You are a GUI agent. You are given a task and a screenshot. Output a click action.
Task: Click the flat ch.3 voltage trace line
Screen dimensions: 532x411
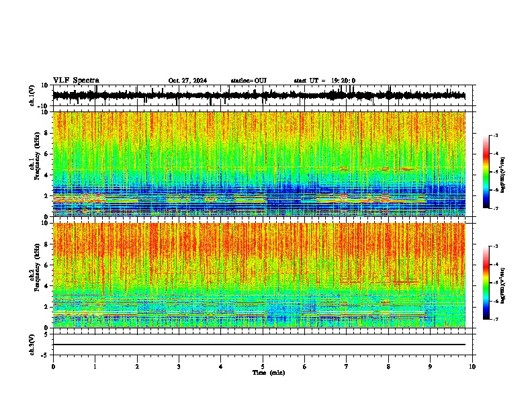pos(259,345)
